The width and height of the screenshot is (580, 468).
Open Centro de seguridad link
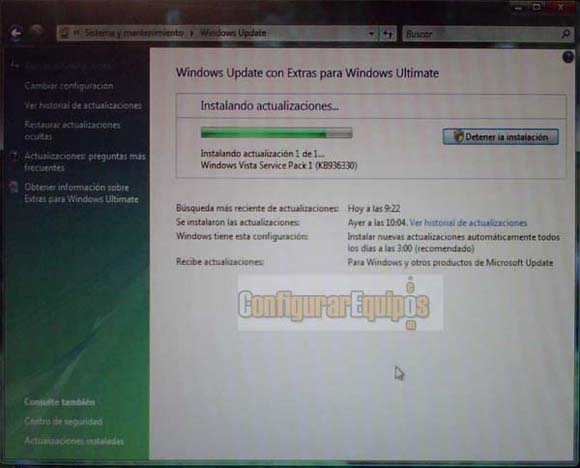63,421
